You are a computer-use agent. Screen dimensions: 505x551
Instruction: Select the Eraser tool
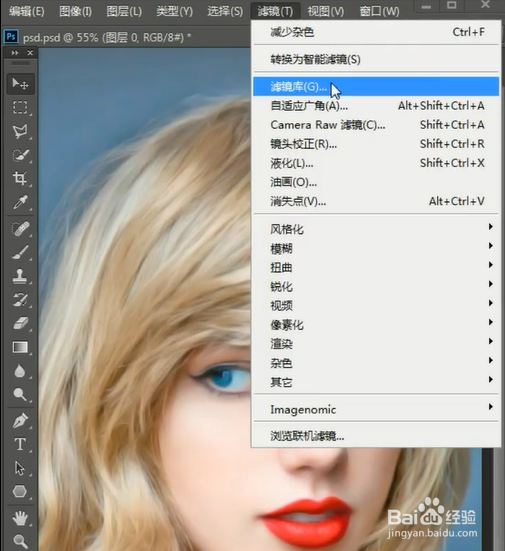pos(20,323)
